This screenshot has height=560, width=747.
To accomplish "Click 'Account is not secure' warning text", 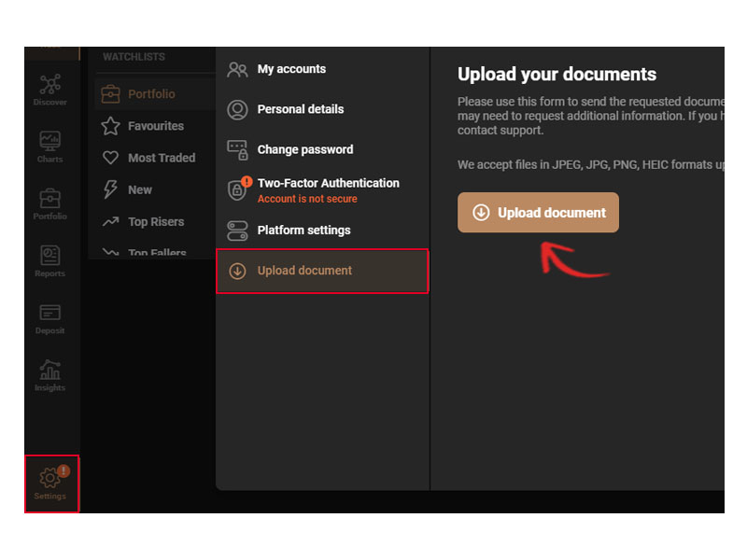I will pos(307,199).
